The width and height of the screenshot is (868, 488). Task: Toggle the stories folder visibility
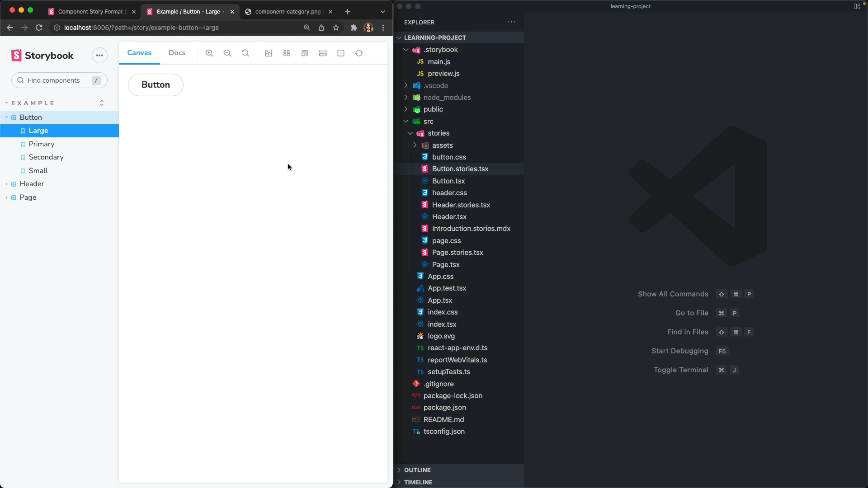(x=410, y=133)
